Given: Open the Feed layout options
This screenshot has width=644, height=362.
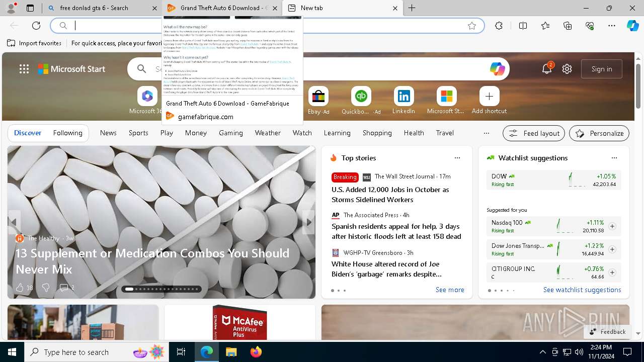Looking at the screenshot, I should 534,133.
